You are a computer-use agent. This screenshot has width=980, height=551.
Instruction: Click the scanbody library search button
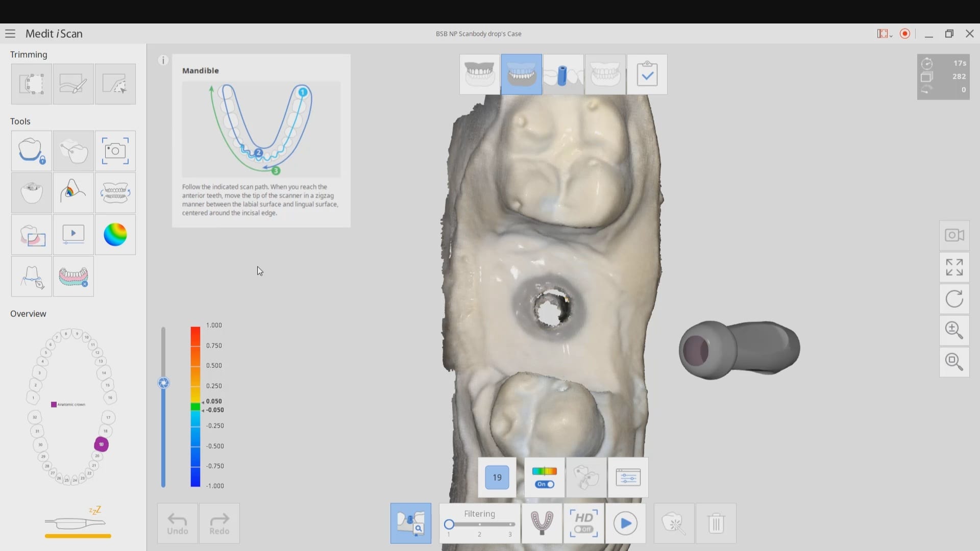(411, 523)
